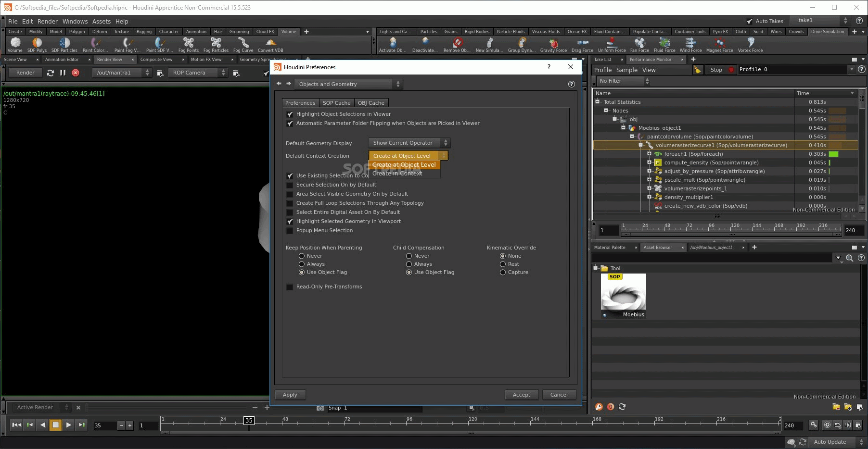Choose the Vortex Force tool
Image resolution: width=868 pixels, height=449 pixels.
tap(751, 45)
